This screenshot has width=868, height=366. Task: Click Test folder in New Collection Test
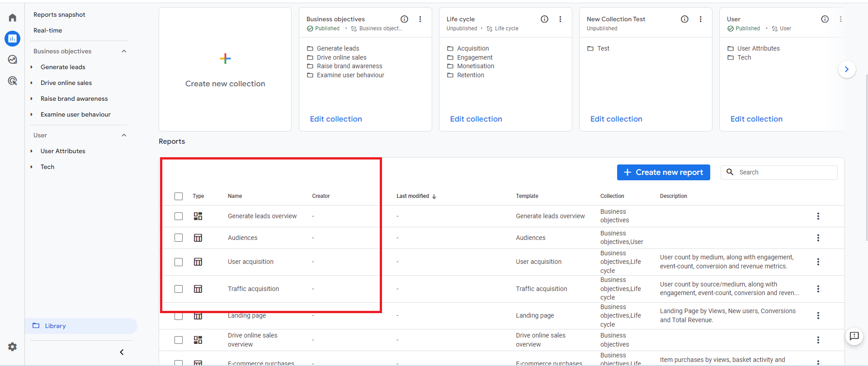(x=603, y=48)
